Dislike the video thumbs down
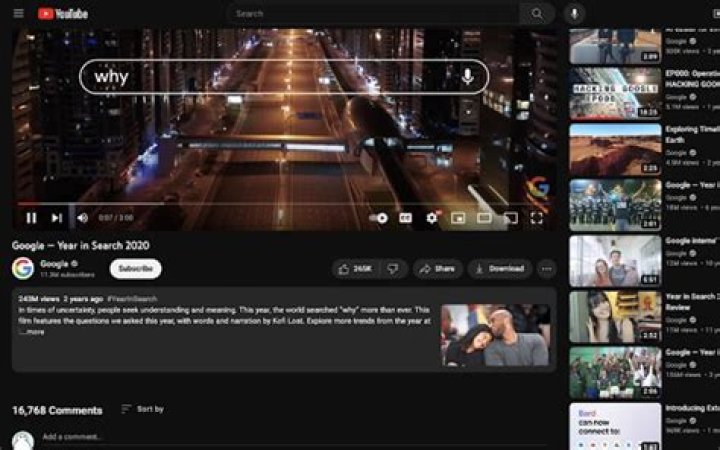720x450 pixels. [393, 269]
